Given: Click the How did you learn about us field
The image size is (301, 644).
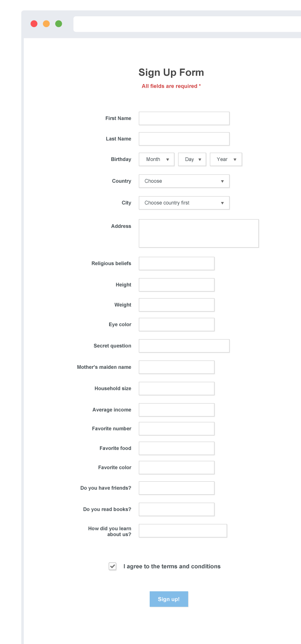Looking at the screenshot, I should click(183, 531).
